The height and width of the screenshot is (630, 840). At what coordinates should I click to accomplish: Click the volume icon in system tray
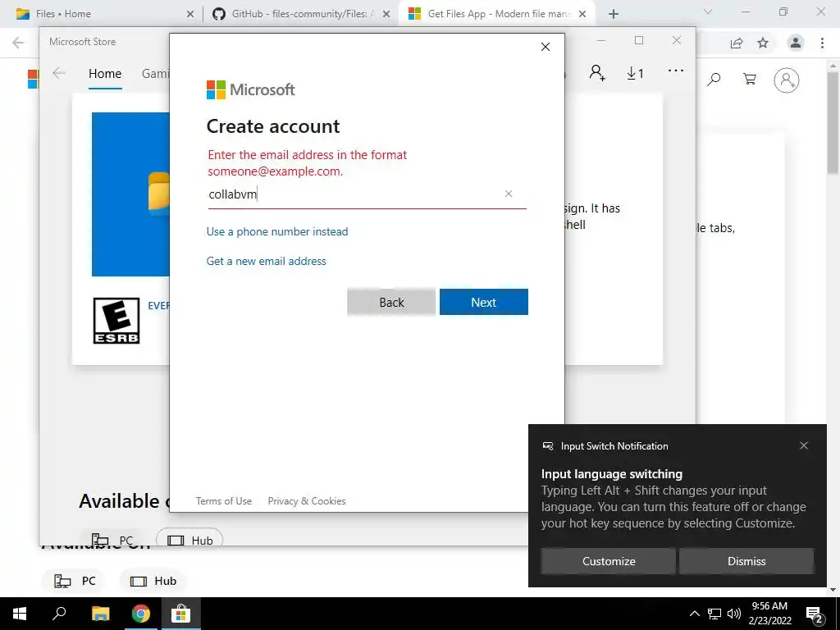pos(734,614)
